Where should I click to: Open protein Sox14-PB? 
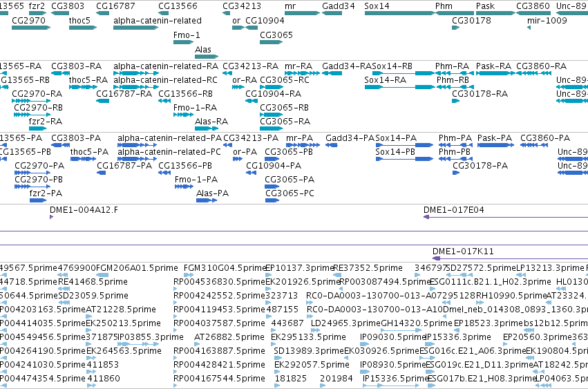click(395, 152)
